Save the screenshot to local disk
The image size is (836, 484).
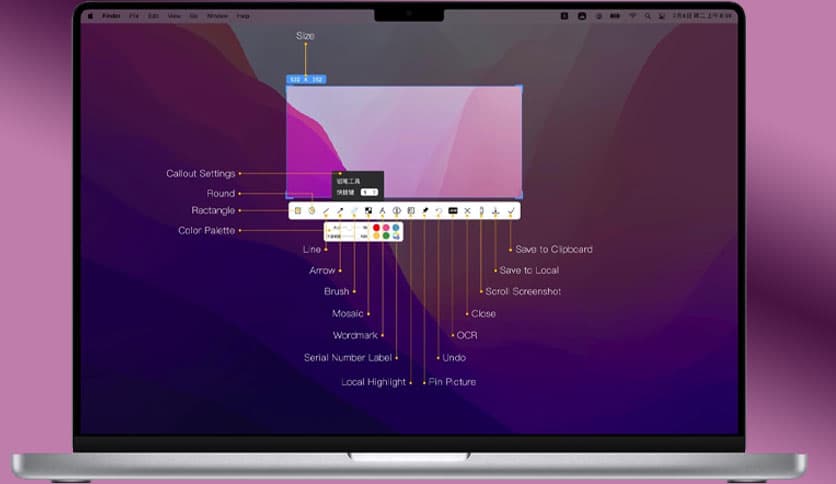[495, 211]
